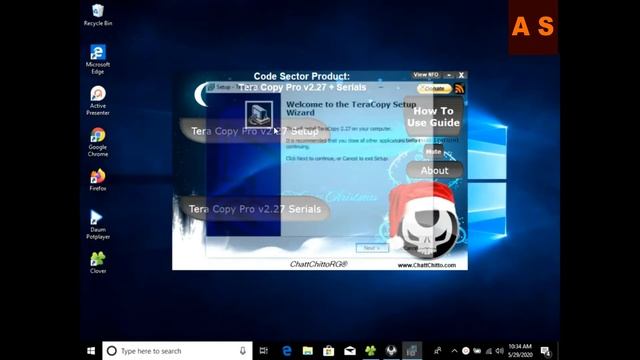Open Task View on the taskbar

click(x=264, y=351)
